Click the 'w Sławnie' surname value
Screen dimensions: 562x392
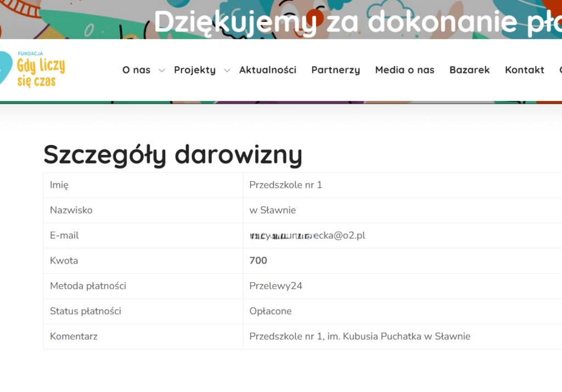(272, 210)
